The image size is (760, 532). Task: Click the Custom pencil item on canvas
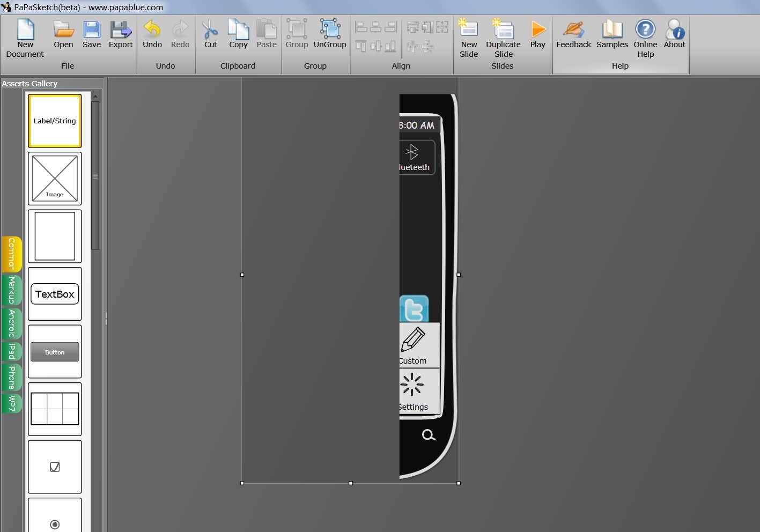(x=420, y=345)
